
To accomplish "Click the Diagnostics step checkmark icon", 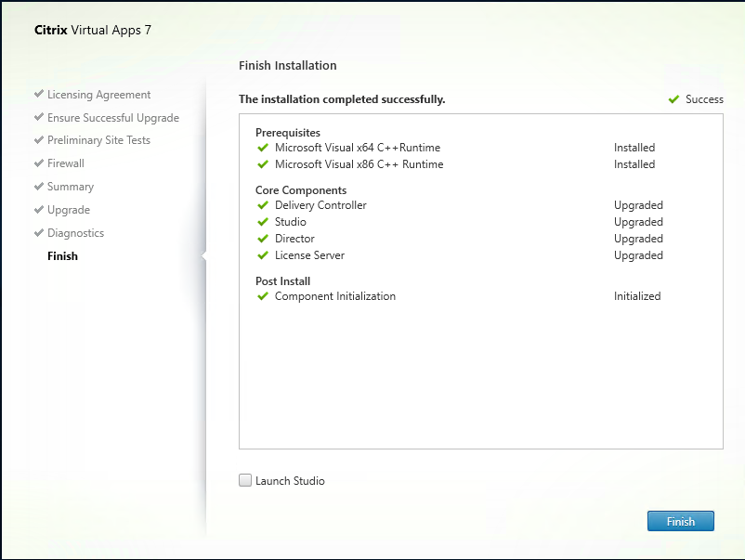I will tap(39, 232).
